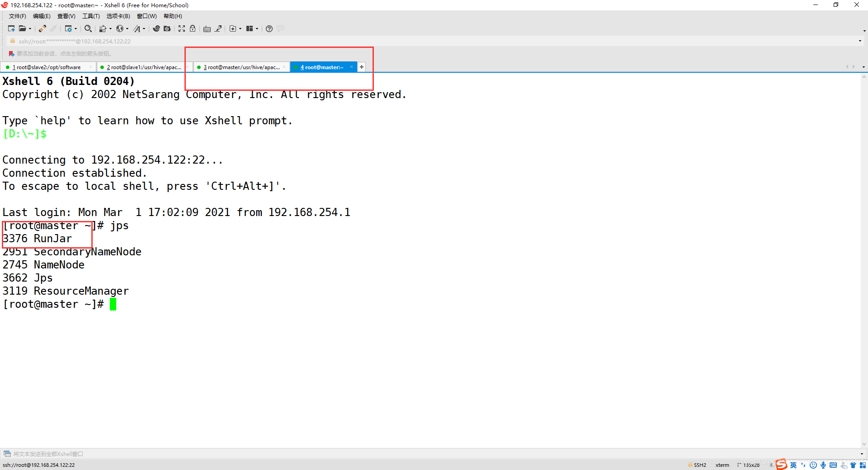Click the new tab page-plus icon
The width and height of the screenshot is (868, 470).
233,28
